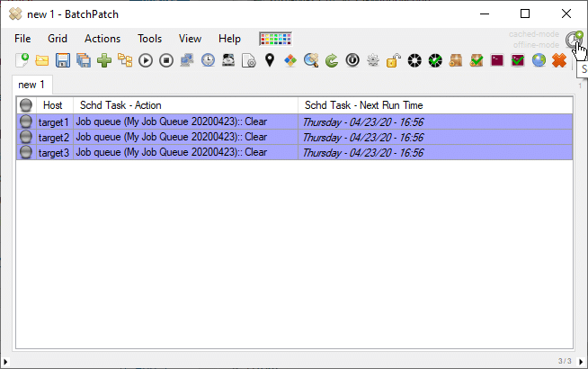Click the green circular refresh arrow icon
This screenshot has height=369, width=588.
332,60
